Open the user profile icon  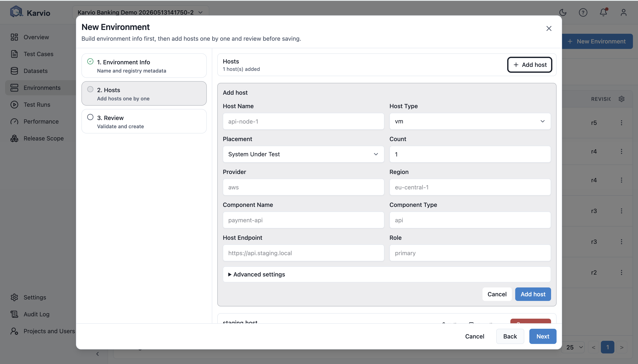623,12
